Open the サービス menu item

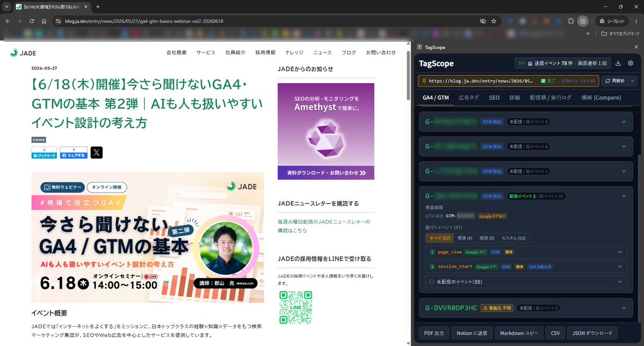206,53
